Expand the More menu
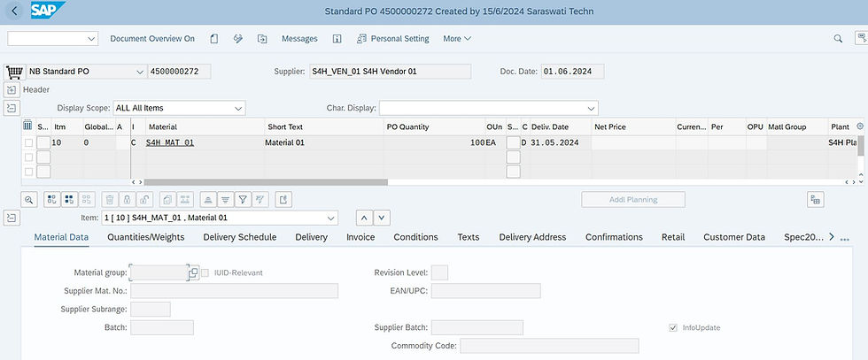The height and width of the screenshot is (360, 868). point(457,39)
